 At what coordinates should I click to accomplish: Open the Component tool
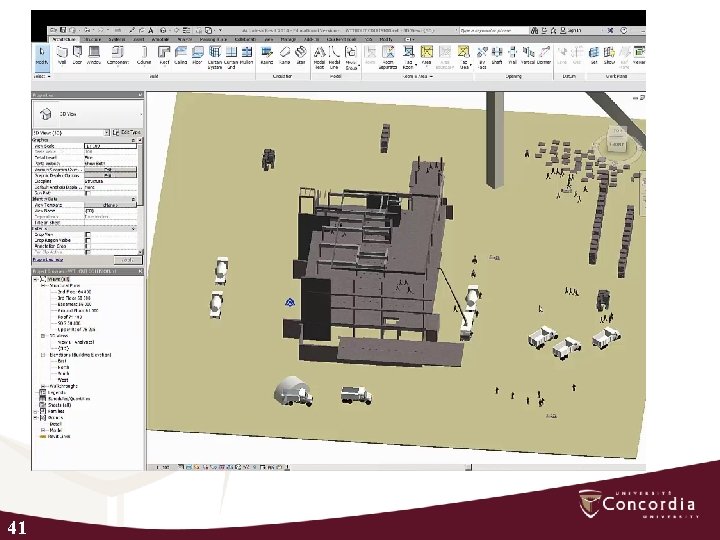click(x=118, y=56)
